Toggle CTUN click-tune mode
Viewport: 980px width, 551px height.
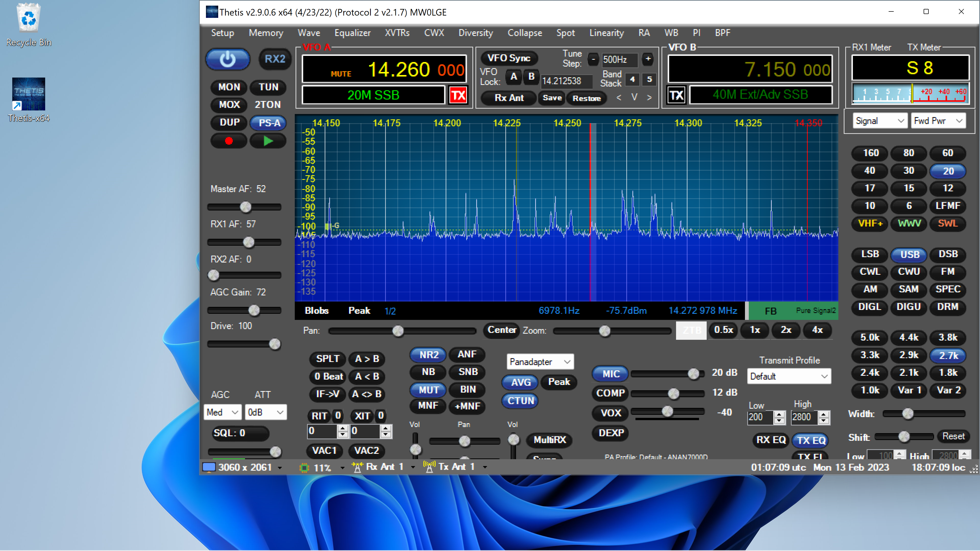(520, 401)
